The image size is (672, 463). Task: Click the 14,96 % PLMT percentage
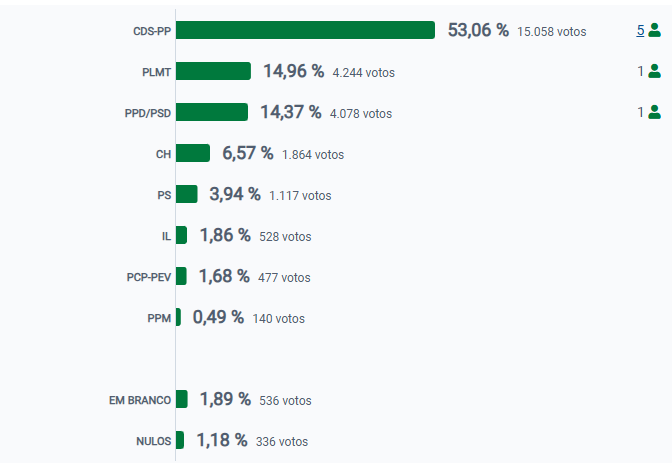(293, 71)
